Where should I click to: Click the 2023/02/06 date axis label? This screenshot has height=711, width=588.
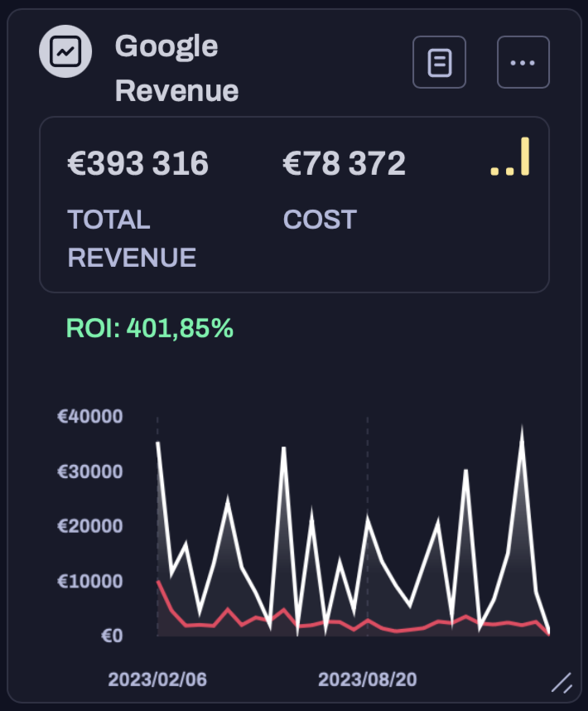pyautogui.click(x=157, y=680)
